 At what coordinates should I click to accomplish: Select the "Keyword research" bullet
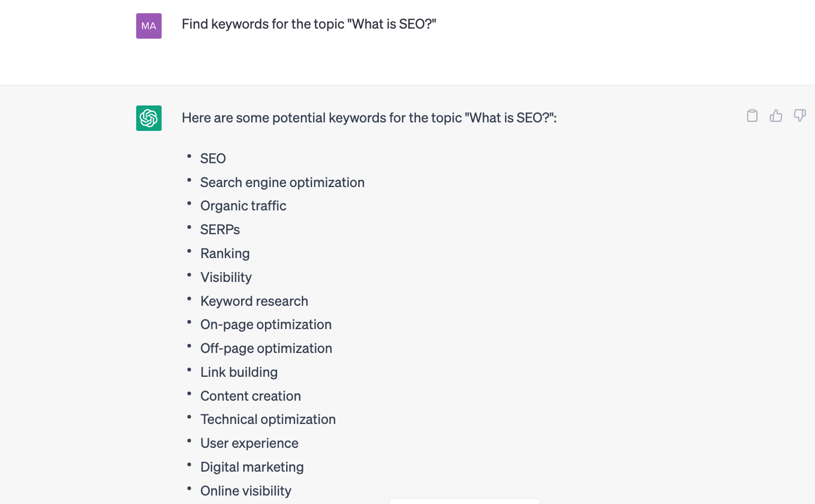254,301
